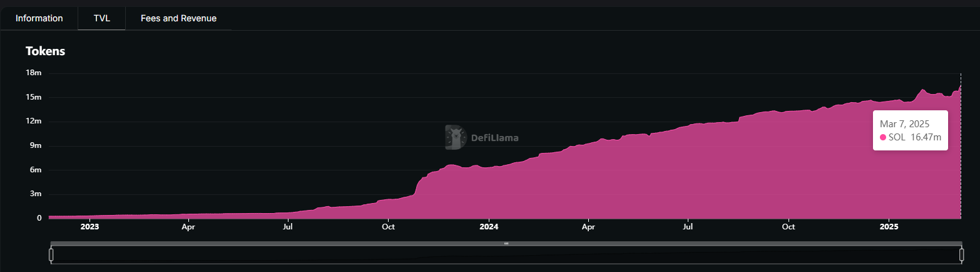The image size is (980, 272).
Task: Click the dashed vertical cursor line at chart end
Action: 961,157
